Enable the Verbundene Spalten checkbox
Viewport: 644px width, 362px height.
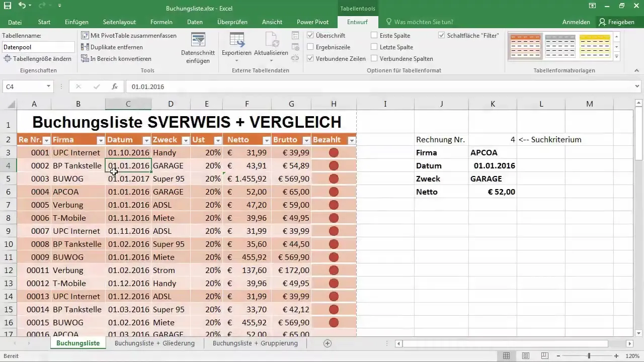click(x=374, y=59)
